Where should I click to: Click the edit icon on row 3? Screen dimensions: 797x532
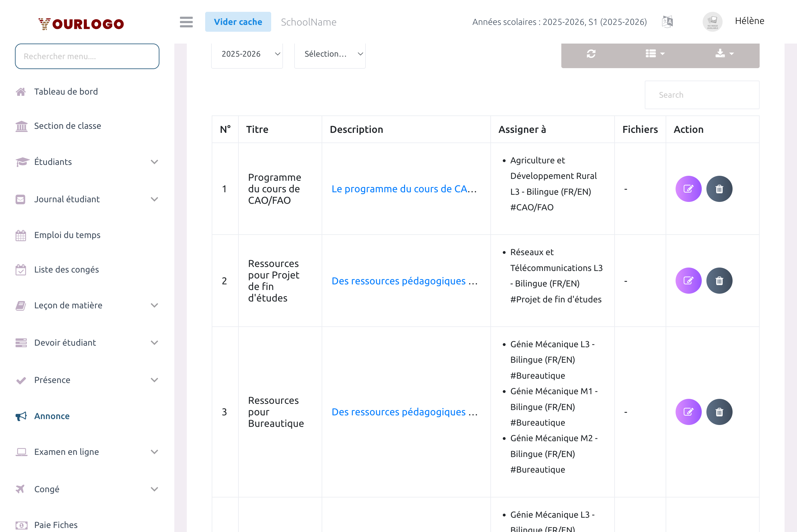[x=688, y=412]
